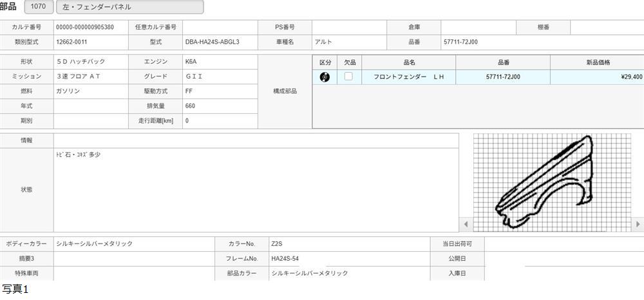Select the 左・フェンダーパネル part name field
Image resolution: width=644 pixels, height=300 pixels.
pyautogui.click(x=129, y=7)
